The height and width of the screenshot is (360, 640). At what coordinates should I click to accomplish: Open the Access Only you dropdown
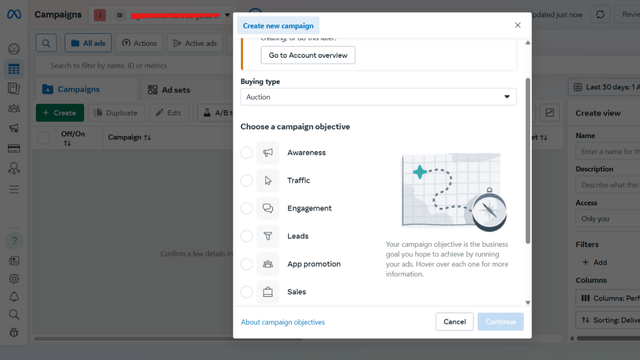pyautogui.click(x=608, y=219)
